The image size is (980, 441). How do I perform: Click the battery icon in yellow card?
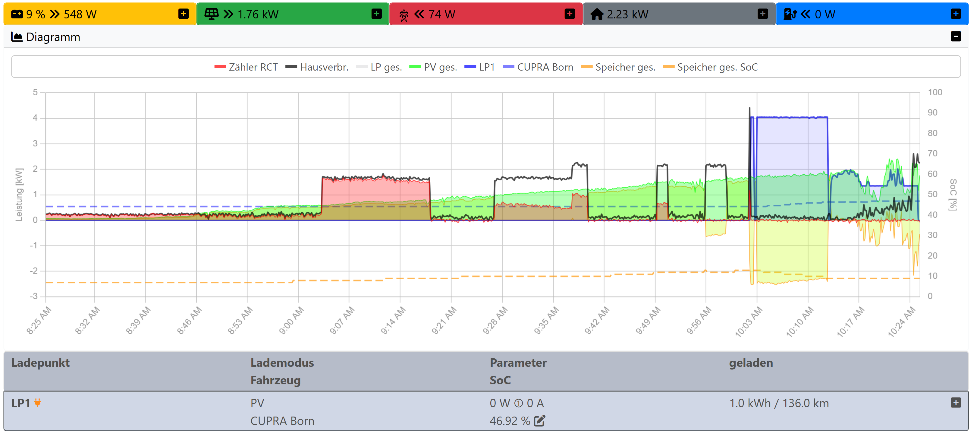[x=17, y=14]
